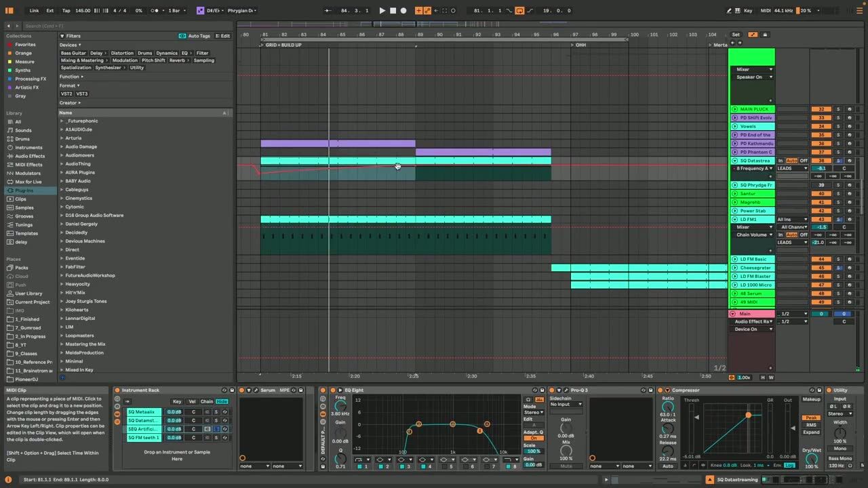The image size is (868, 488).
Task: Choose the VST3 format tag
Action: [x=82, y=94]
